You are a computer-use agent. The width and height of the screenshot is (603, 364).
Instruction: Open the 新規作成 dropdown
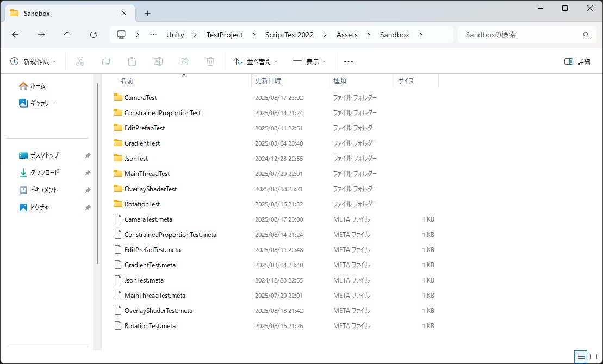pyautogui.click(x=34, y=61)
